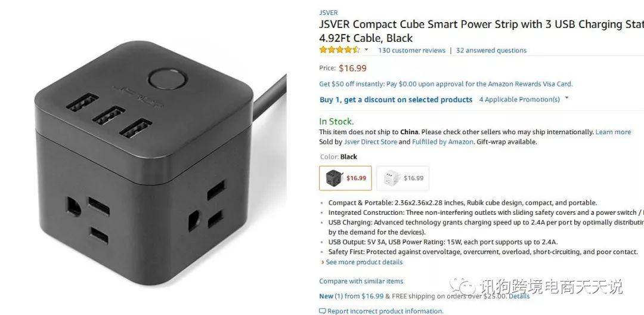The height and width of the screenshot is (315, 644).
Task: Click Buy 1, get a discount link
Action: coord(396,100)
